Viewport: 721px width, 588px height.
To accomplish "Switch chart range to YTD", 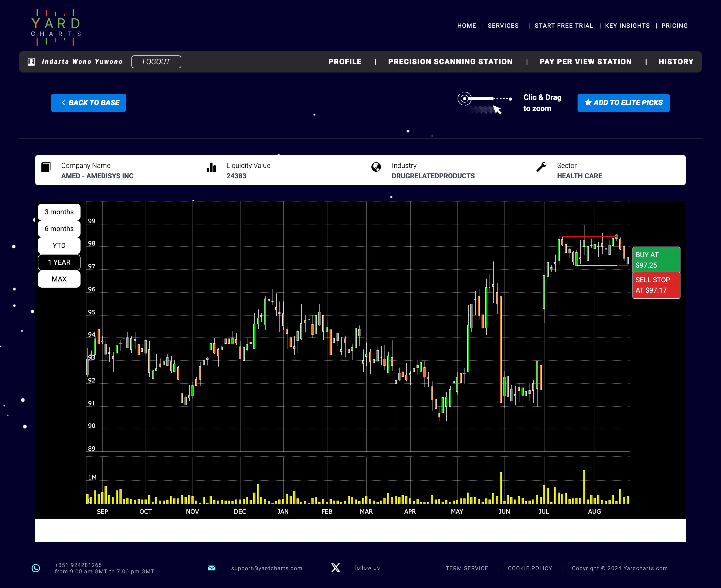I will pyautogui.click(x=59, y=245).
